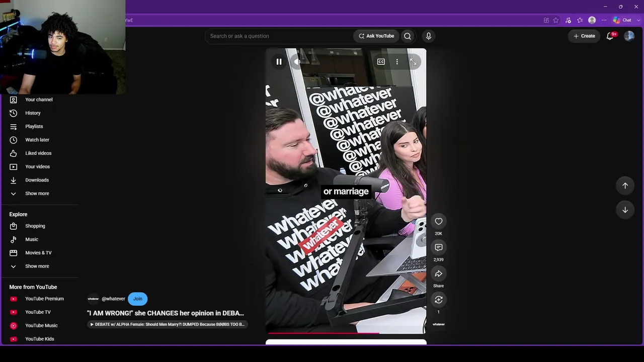Toggle closed captions on the Short

(x=381, y=62)
